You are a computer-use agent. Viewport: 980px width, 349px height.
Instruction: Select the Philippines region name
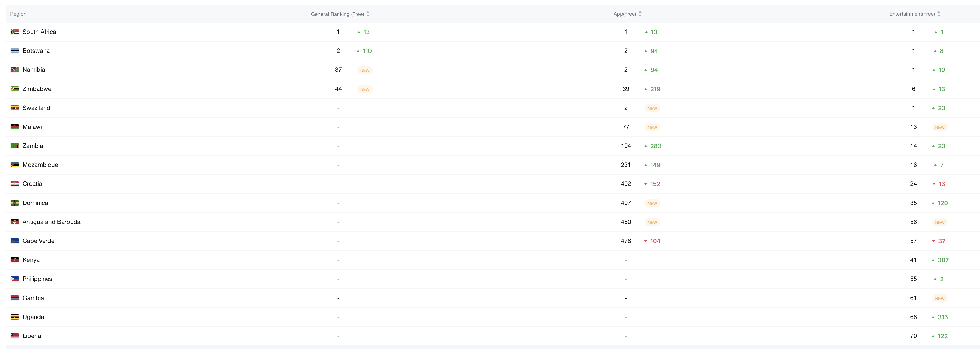point(37,279)
